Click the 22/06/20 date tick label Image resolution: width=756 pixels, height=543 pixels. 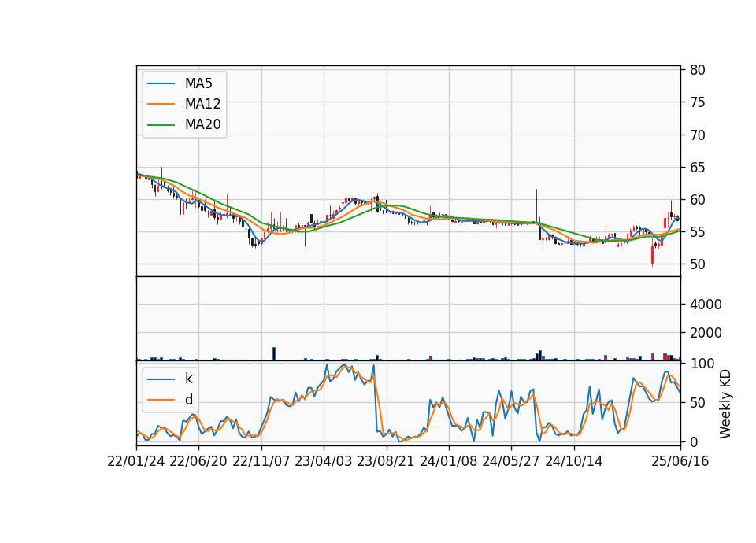click(x=198, y=461)
